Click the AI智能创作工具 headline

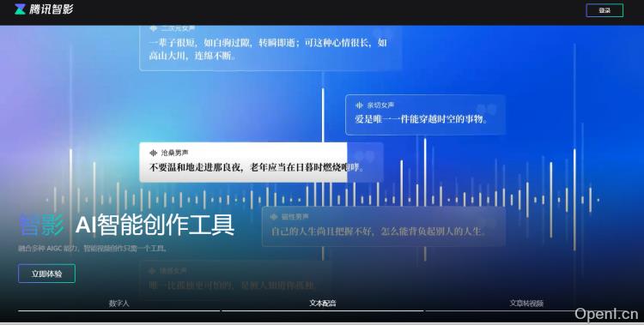[155, 225]
